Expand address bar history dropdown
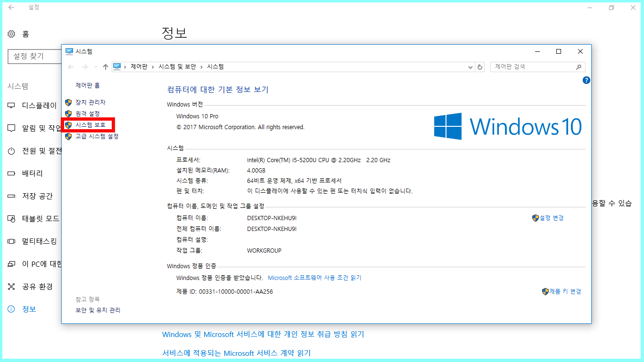644x362 pixels. (x=470, y=67)
